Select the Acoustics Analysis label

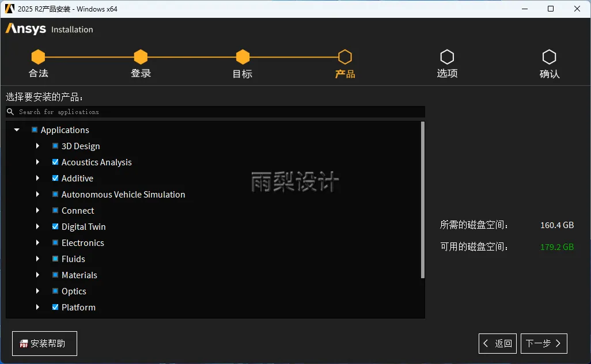[x=97, y=162]
